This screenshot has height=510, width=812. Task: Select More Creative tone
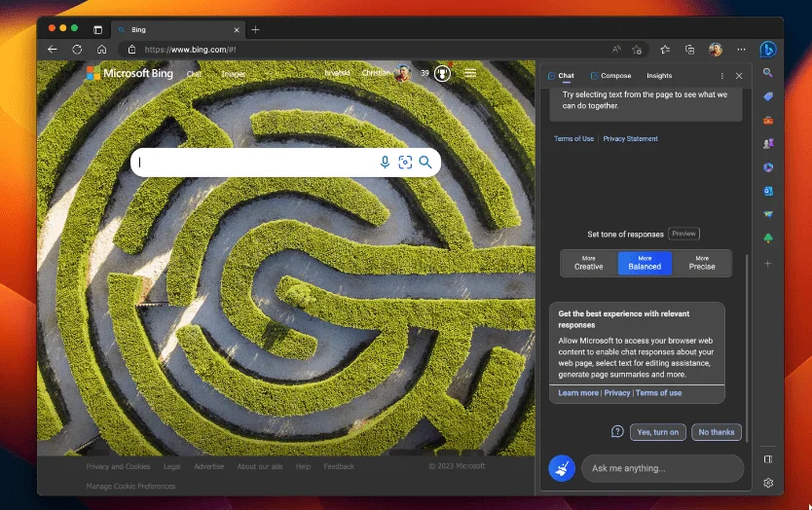(x=589, y=263)
